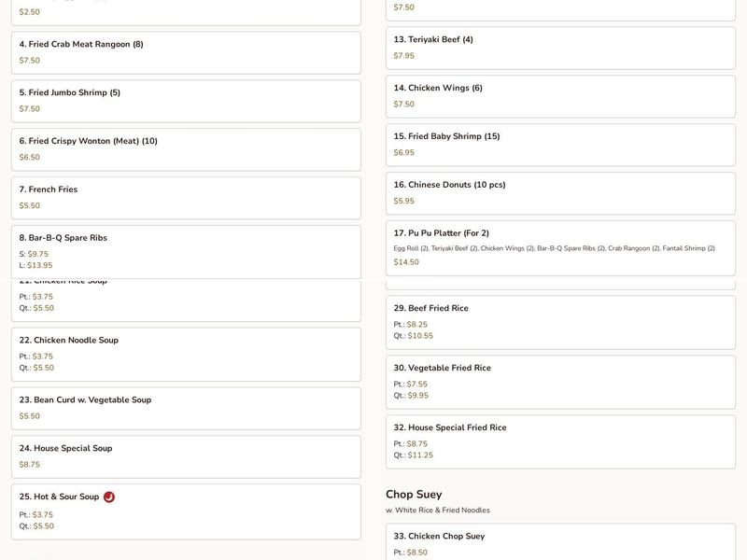Open the Fried Jumbo Shrimp (5) item

(x=186, y=101)
